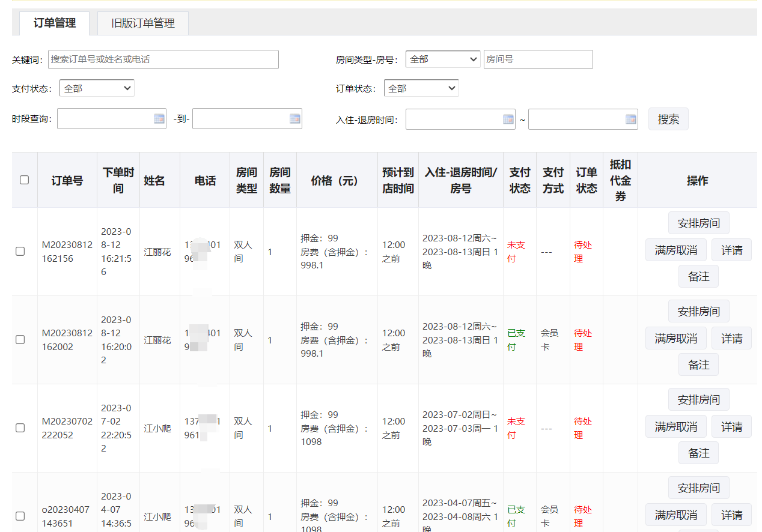Open 详请 for order M20230702222052
This screenshot has height=532, width=762.
coord(731,427)
